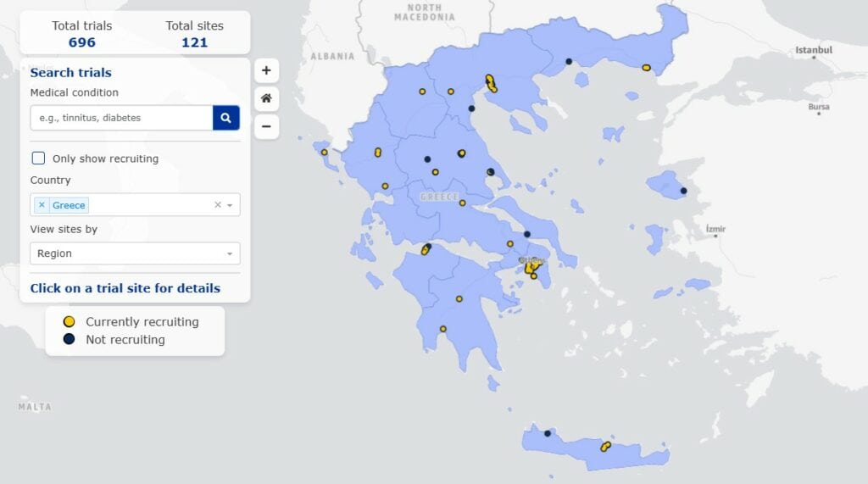868x484 pixels.
Task: Zoom out of the map
Action: pyautogui.click(x=266, y=127)
